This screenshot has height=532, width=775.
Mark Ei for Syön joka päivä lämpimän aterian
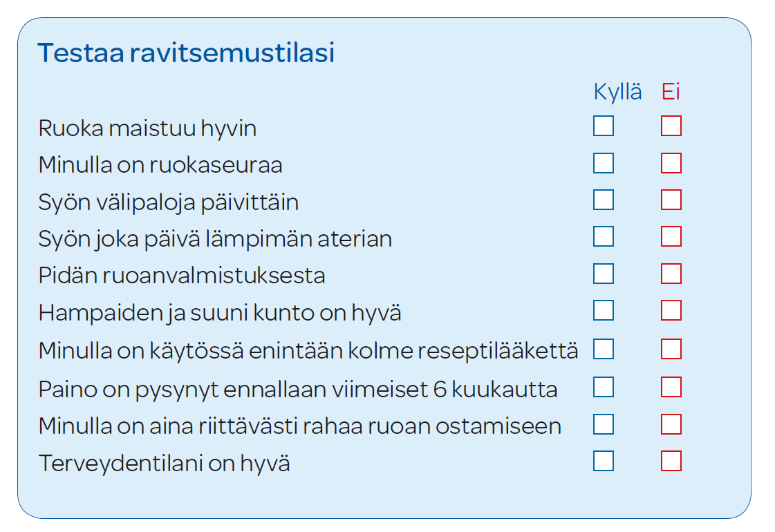click(x=671, y=236)
